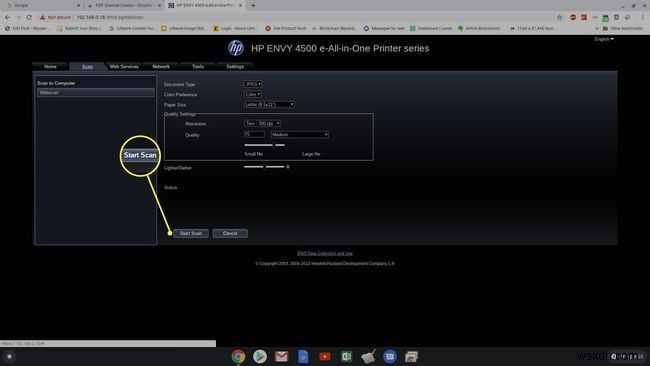The height and width of the screenshot is (366, 650).
Task: Open the Messages for web bookmark
Action: click(x=384, y=28)
